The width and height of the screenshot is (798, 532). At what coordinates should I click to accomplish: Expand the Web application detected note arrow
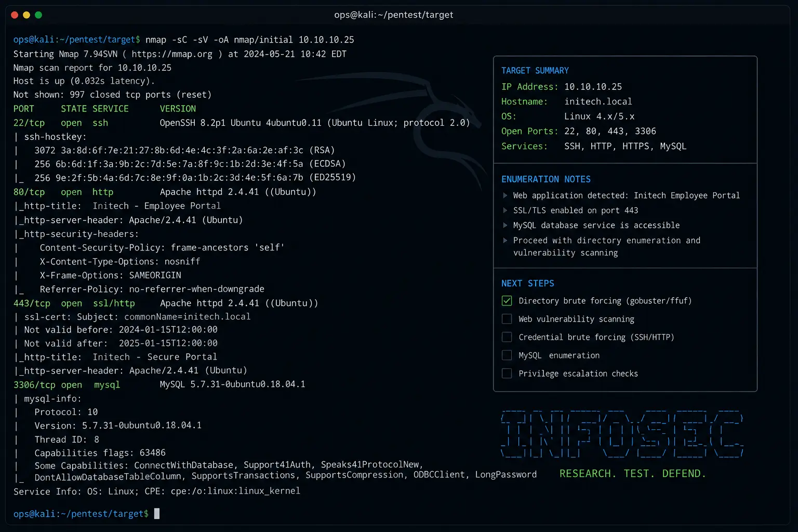coord(505,195)
